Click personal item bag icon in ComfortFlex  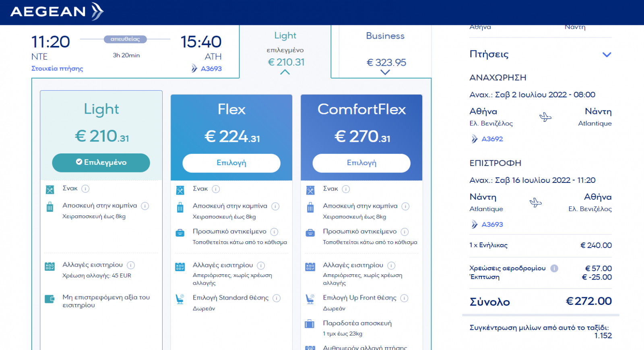click(x=310, y=233)
